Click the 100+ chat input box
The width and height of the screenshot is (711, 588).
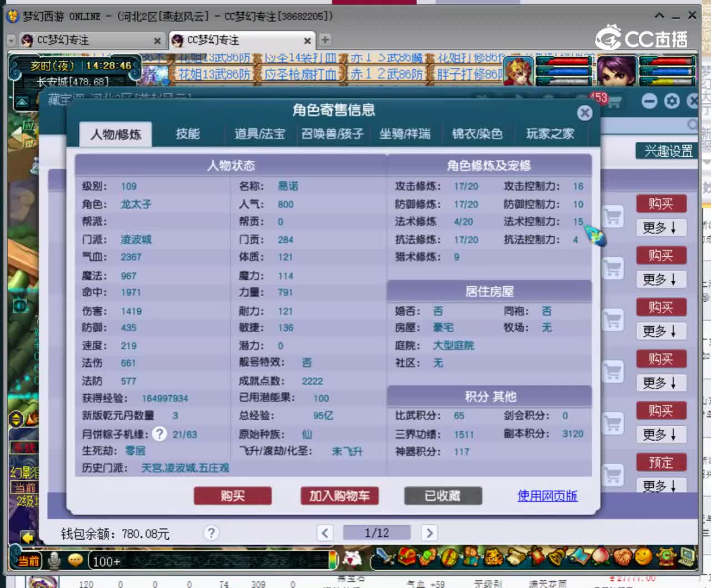[x=211, y=561]
